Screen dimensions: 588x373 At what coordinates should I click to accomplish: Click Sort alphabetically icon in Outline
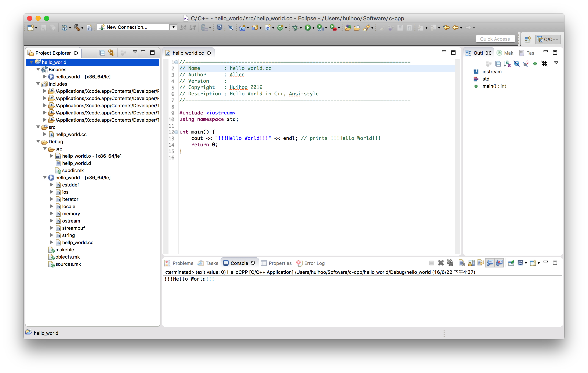point(507,64)
